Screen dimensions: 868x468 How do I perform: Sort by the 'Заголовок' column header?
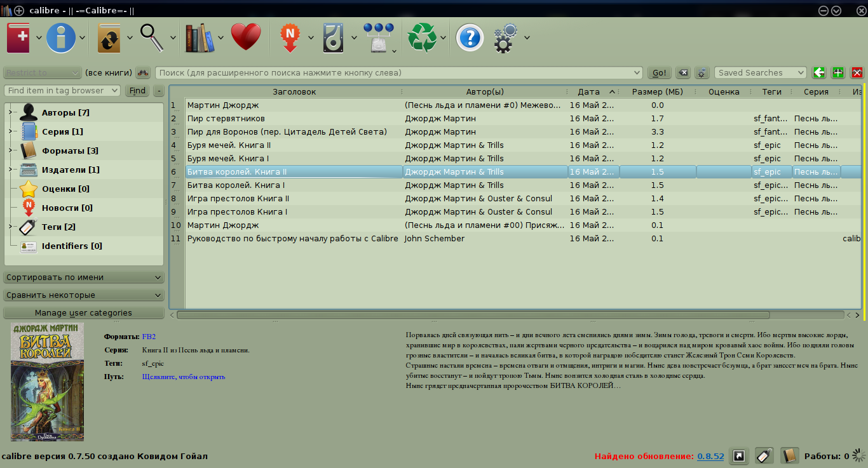click(x=294, y=92)
